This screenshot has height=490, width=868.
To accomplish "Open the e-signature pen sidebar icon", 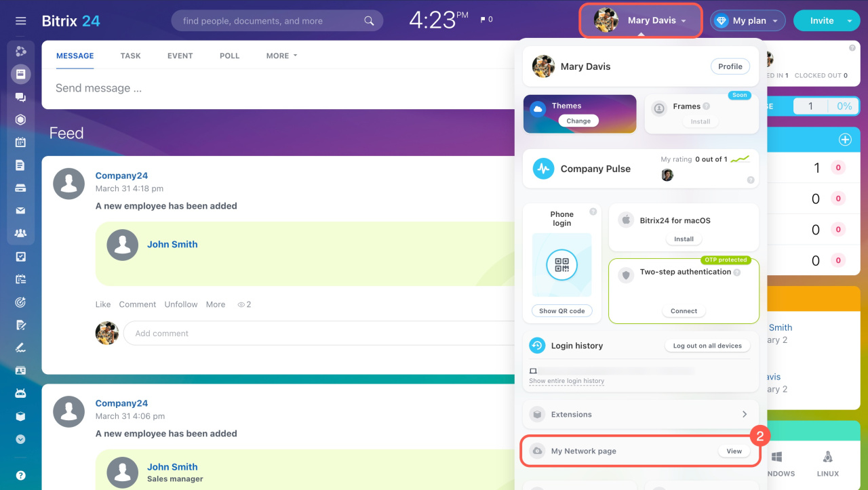I will point(20,348).
